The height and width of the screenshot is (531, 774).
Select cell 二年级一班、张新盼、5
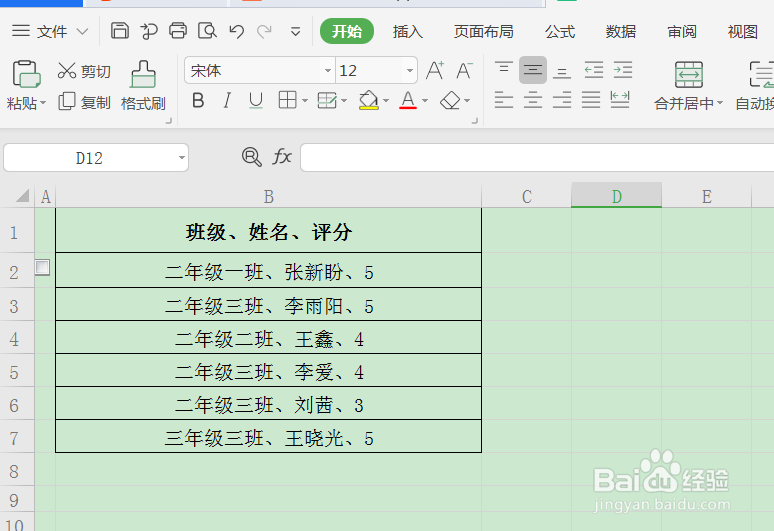click(x=269, y=270)
